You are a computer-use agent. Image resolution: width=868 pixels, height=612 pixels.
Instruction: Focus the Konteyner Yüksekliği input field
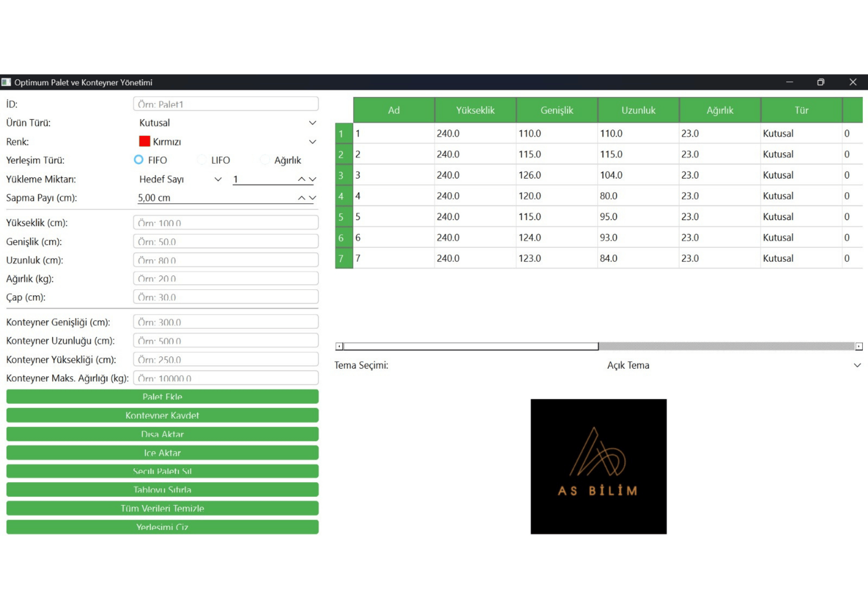click(226, 359)
